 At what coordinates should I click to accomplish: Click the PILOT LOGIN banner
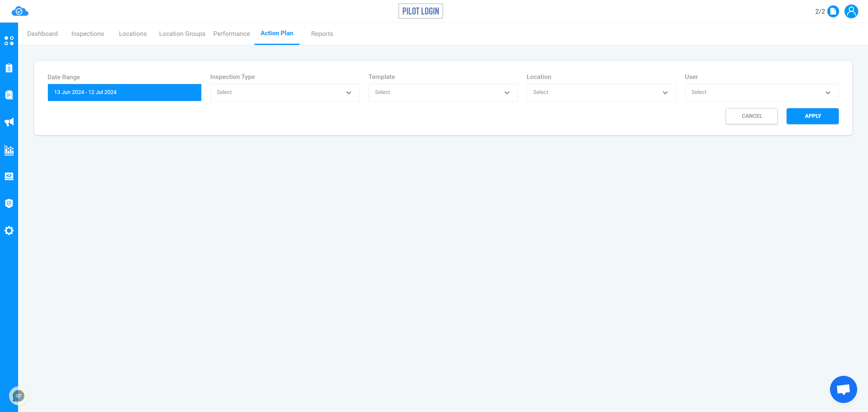(x=420, y=11)
